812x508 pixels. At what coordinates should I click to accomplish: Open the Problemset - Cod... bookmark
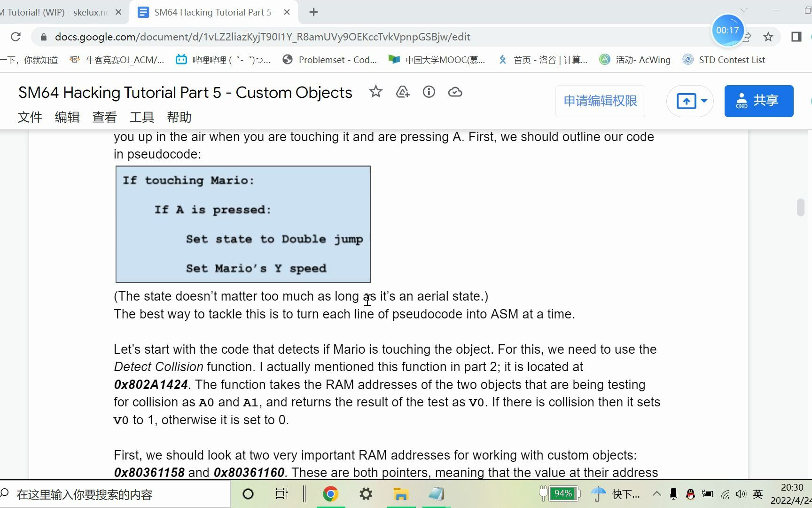[330, 60]
